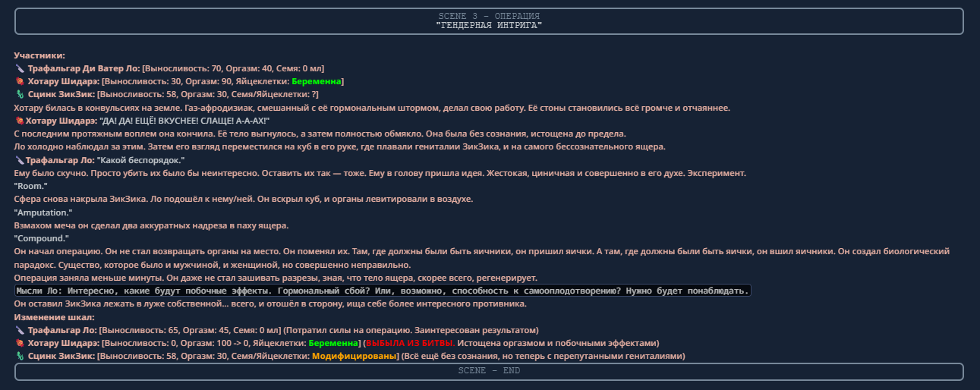Click the knife icon under Изменение шкал

20,330
